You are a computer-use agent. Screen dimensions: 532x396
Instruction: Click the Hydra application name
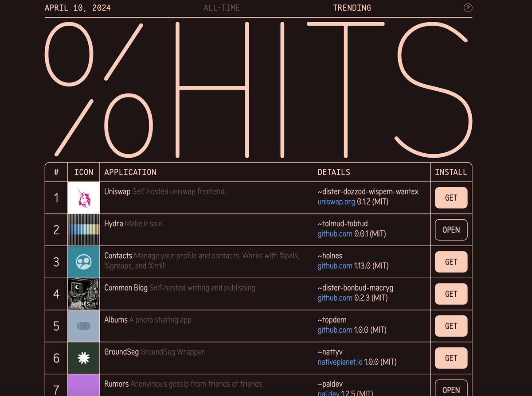(x=114, y=224)
